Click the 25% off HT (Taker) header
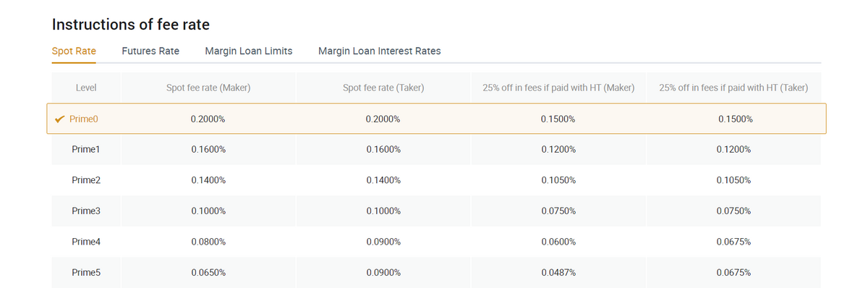868x288 pixels. point(733,88)
